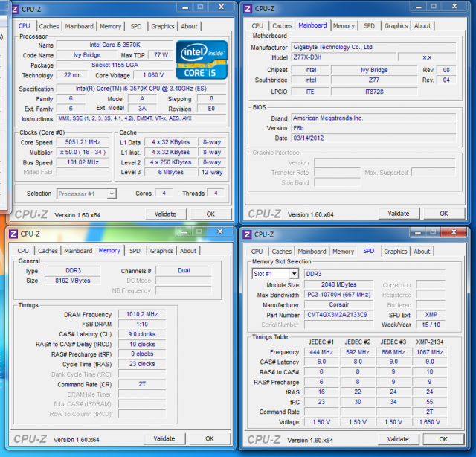Select Caches tab in Mainboard window

[282, 26]
